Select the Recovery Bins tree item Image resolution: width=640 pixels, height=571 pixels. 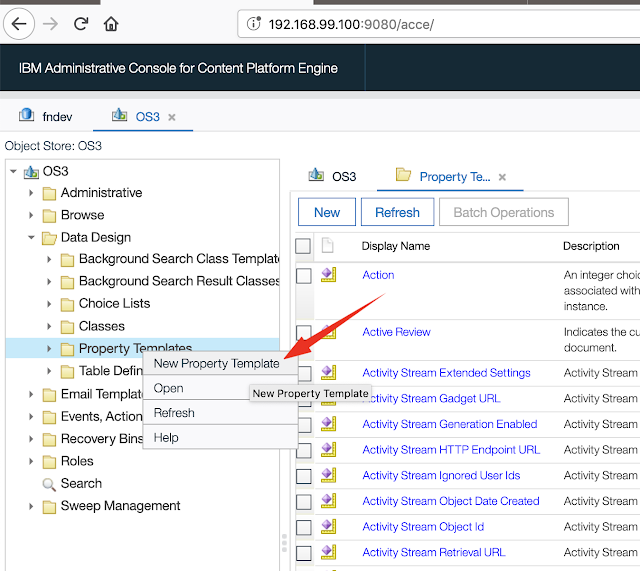102,439
